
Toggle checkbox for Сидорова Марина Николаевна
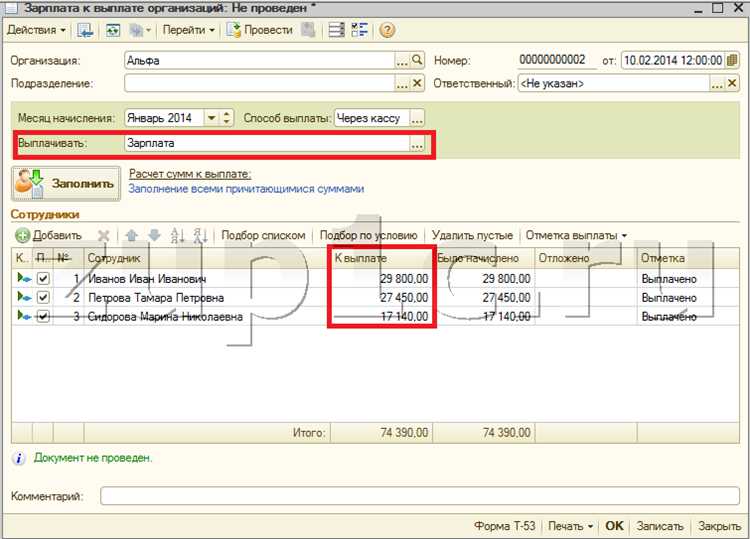tap(43, 316)
